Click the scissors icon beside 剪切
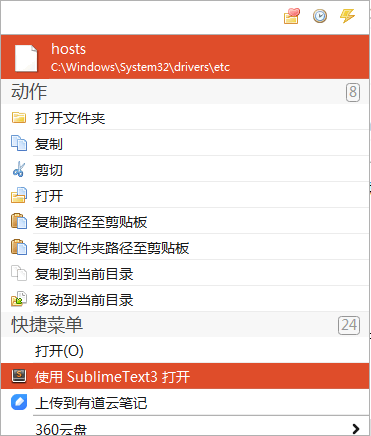The image size is (371, 436). [19, 169]
